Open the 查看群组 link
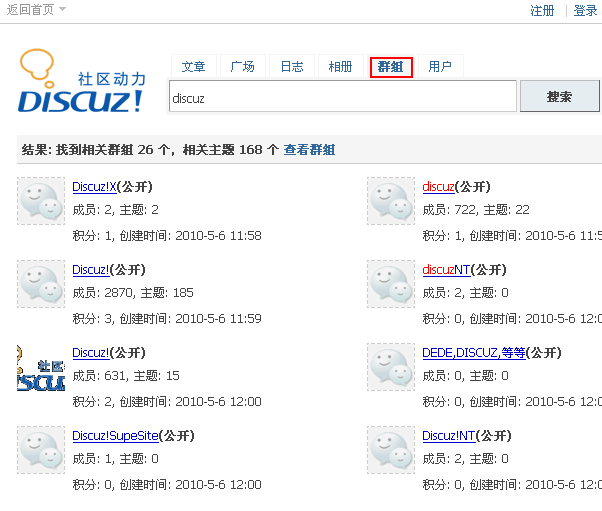This screenshot has height=511, width=602. point(309,150)
